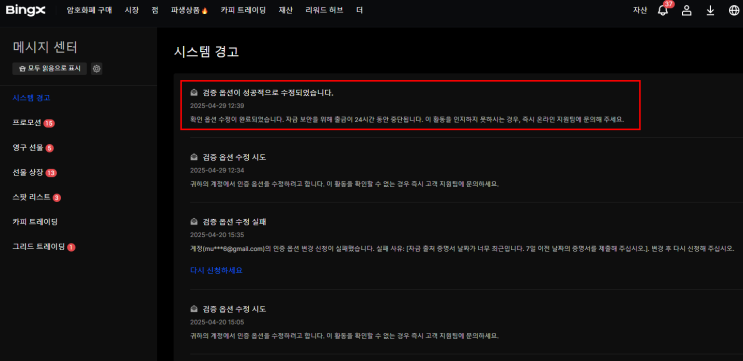This screenshot has height=361, width=743.
Task: Open 시장 menu in top navigation
Action: coord(132,10)
